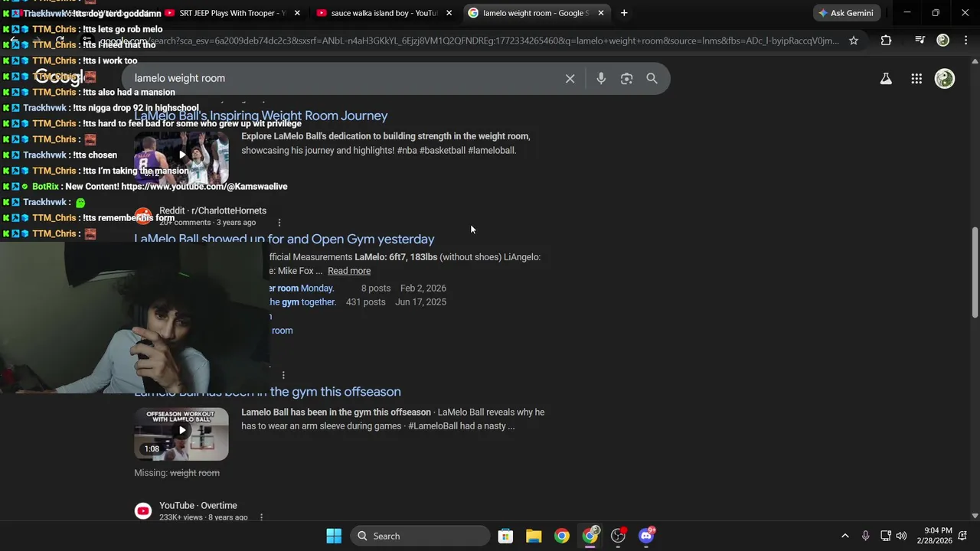
Task: Open the Google apps grid
Action: click(x=916, y=78)
